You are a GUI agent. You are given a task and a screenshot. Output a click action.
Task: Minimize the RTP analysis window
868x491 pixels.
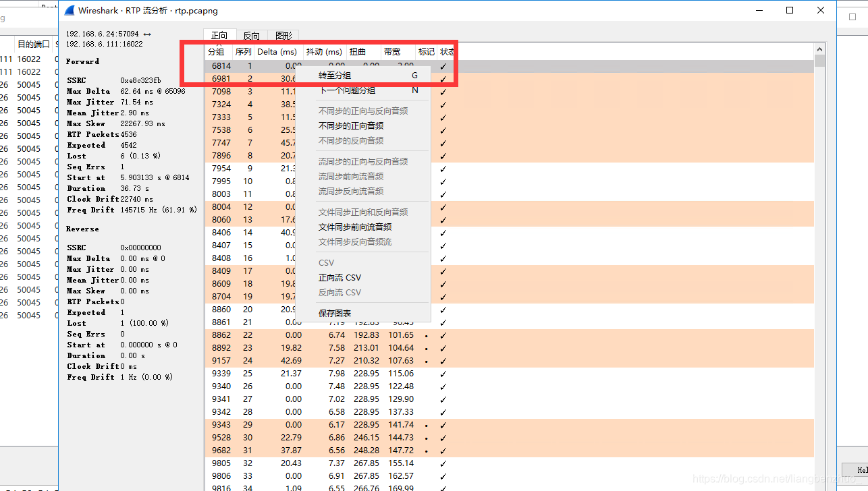click(x=759, y=10)
